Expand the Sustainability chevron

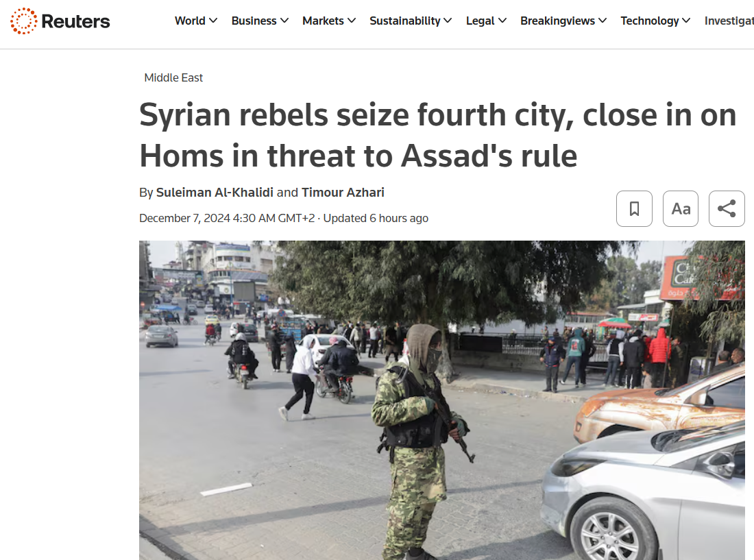[x=448, y=21]
